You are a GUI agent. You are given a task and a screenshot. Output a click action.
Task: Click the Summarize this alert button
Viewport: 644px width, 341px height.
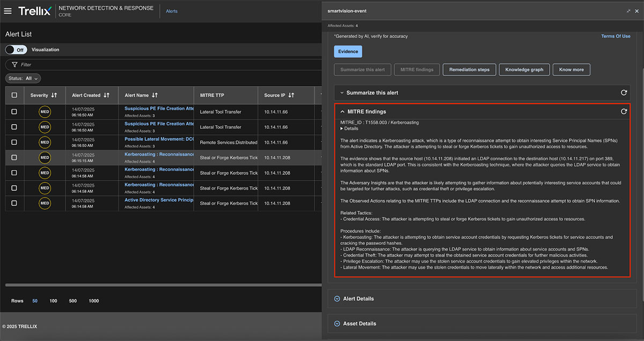(362, 69)
